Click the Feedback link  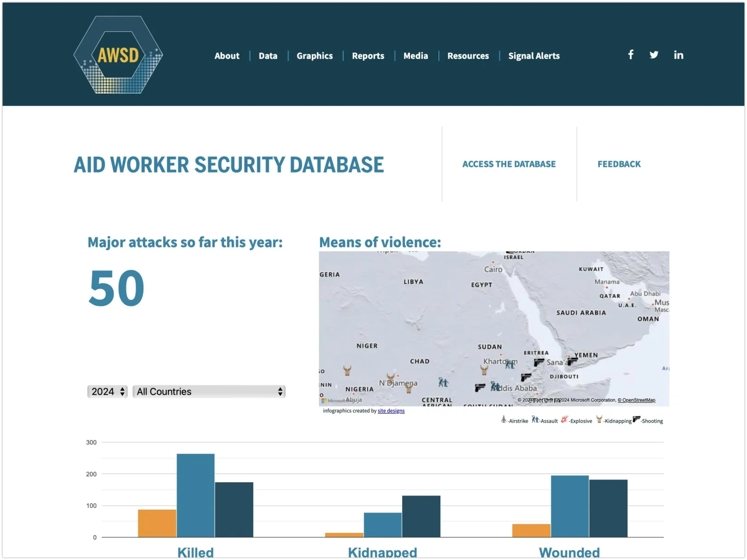[619, 164]
